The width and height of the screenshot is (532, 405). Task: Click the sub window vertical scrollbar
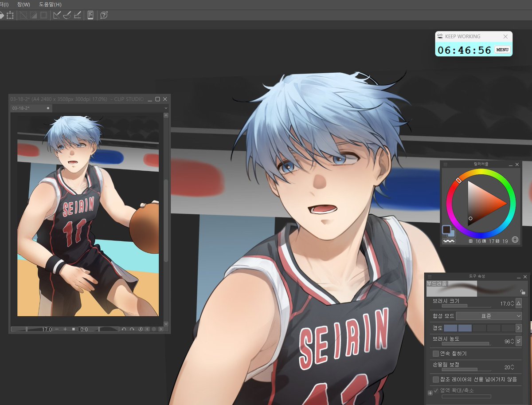(x=166, y=221)
